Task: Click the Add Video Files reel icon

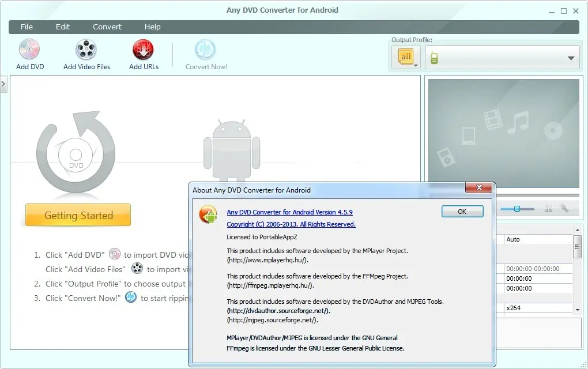Action: 86,50
